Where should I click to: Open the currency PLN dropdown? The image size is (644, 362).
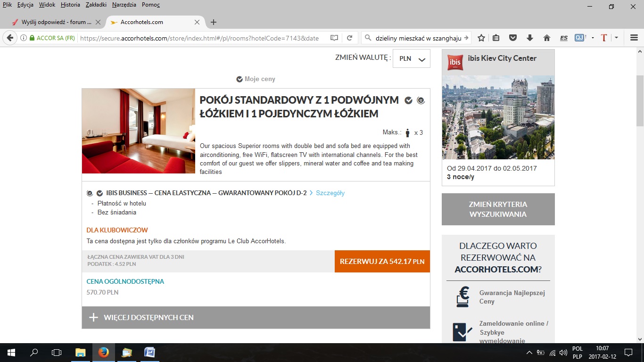click(412, 58)
